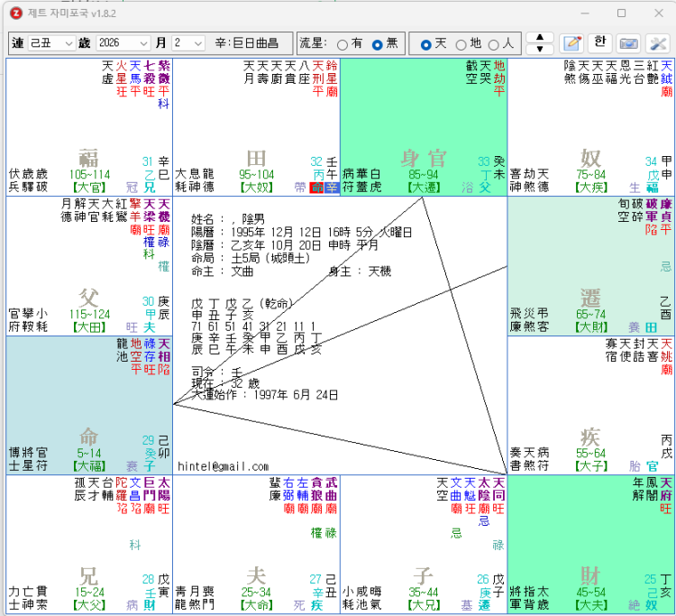Select the 命 palace cell

point(88,406)
